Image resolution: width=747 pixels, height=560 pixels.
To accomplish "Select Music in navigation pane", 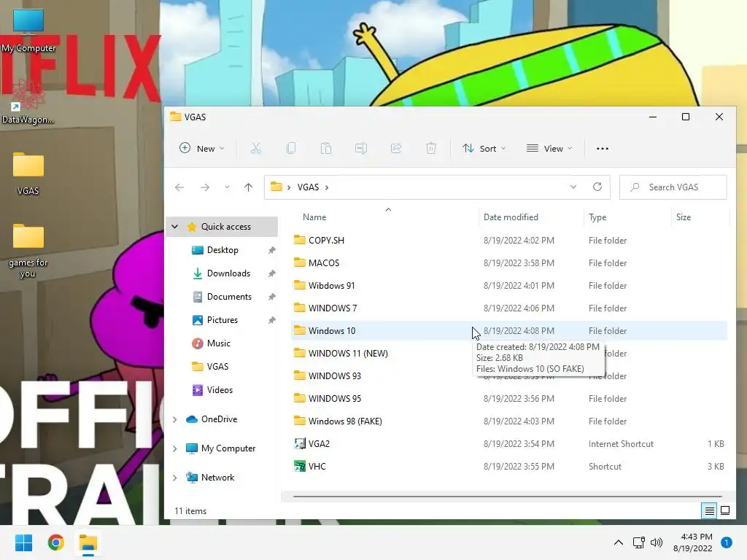I will (x=218, y=343).
